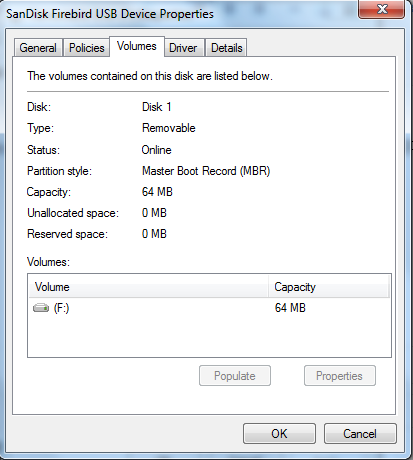Image resolution: width=413 pixels, height=460 pixels.
Task: Select the (F:) volume row
Action: (x=209, y=308)
